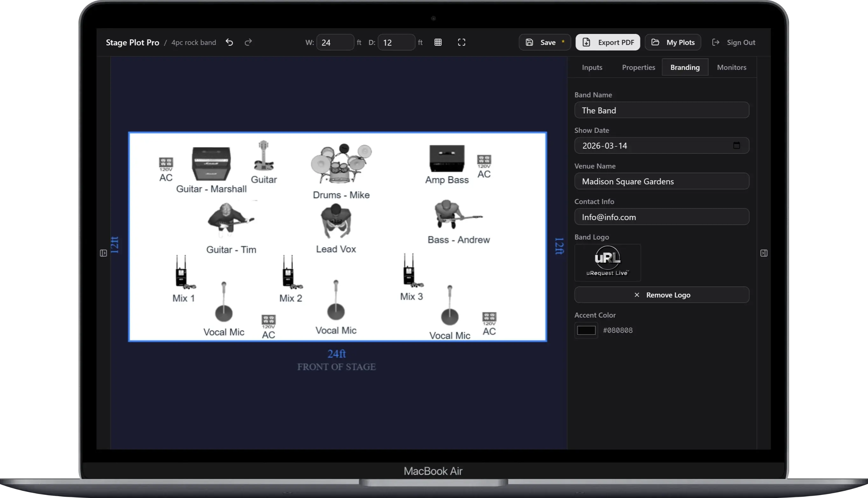This screenshot has height=498, width=868.
Task: Redo the last change
Action: pos(248,42)
